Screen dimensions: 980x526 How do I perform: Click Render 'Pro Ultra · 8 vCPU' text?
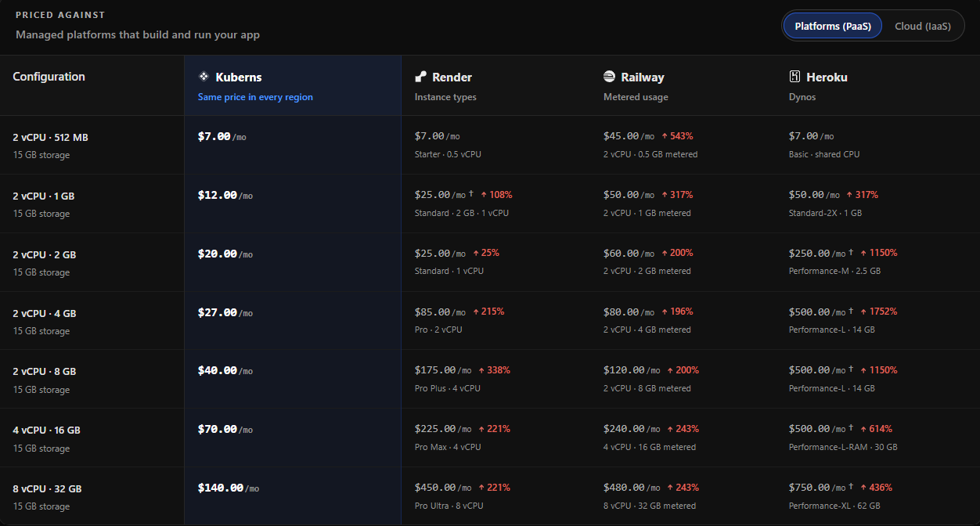449,506
